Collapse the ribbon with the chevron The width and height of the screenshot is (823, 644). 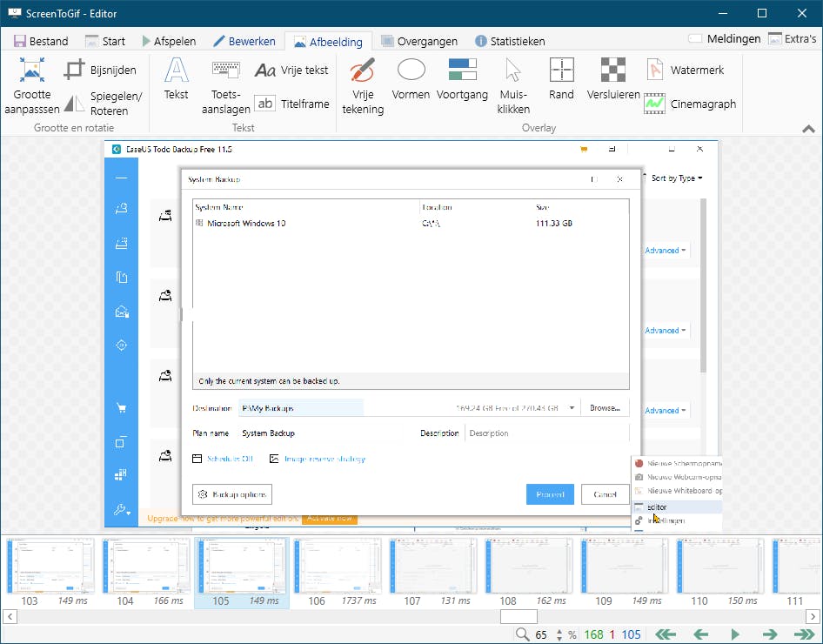point(808,129)
